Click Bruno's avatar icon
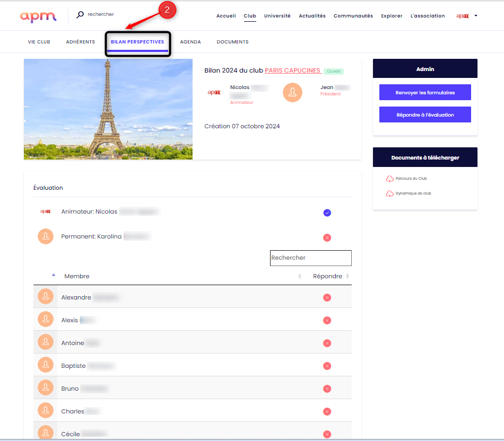The width and height of the screenshot is (504, 441). (46, 387)
